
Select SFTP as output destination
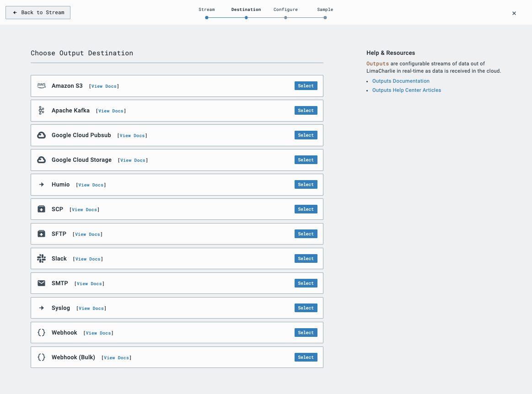coord(306,234)
